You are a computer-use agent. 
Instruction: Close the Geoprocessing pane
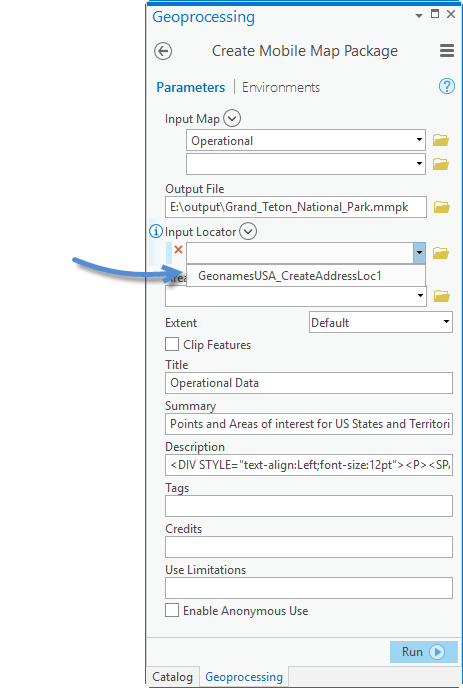pyautogui.click(x=451, y=14)
